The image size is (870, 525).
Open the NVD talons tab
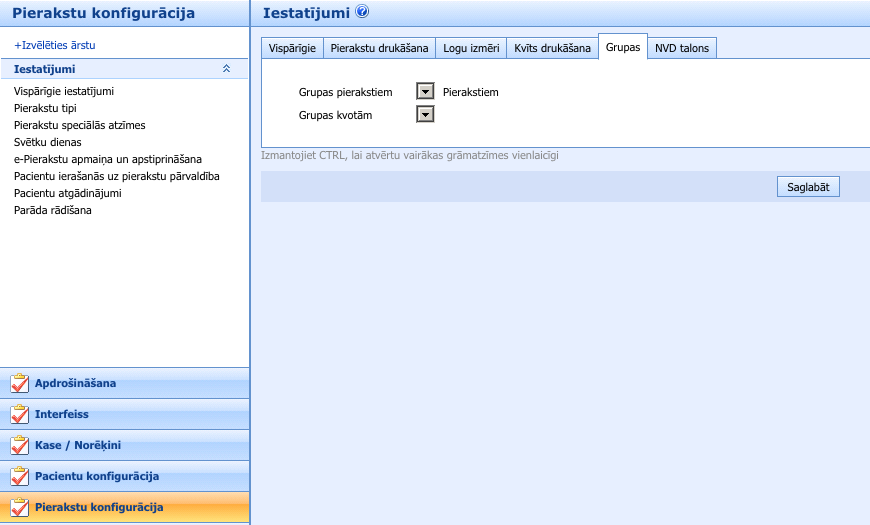pos(682,48)
